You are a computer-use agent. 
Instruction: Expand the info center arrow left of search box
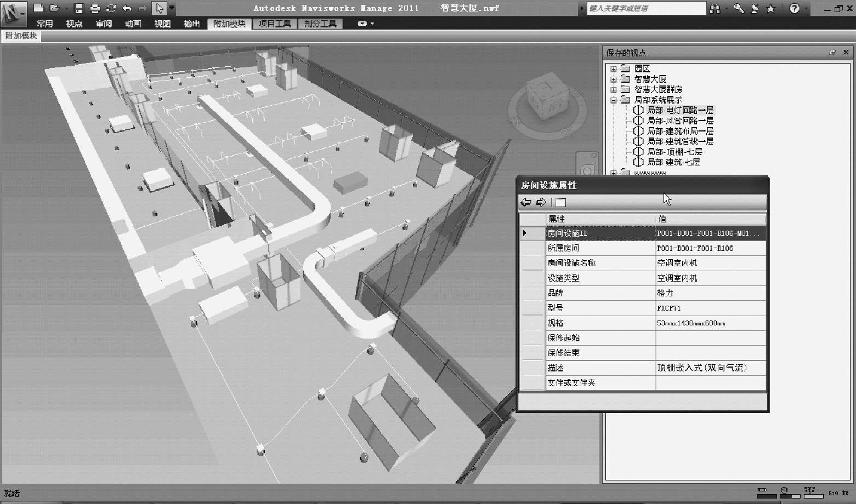582,9
